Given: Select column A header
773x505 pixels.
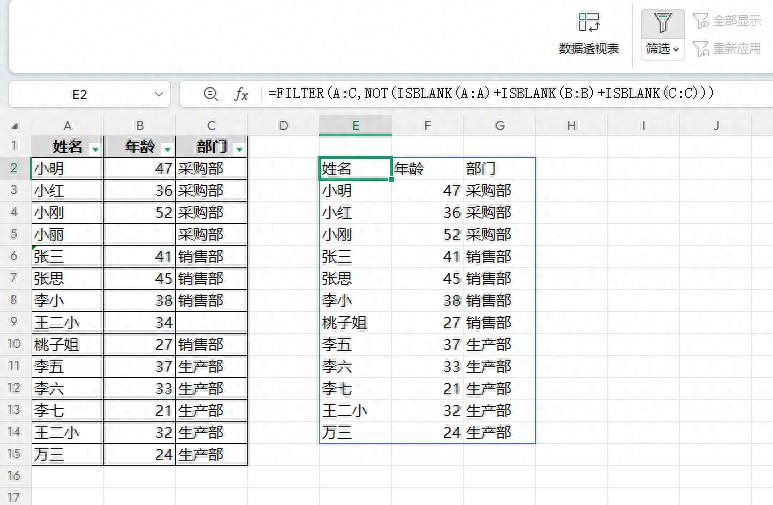Looking at the screenshot, I should click(67, 126).
